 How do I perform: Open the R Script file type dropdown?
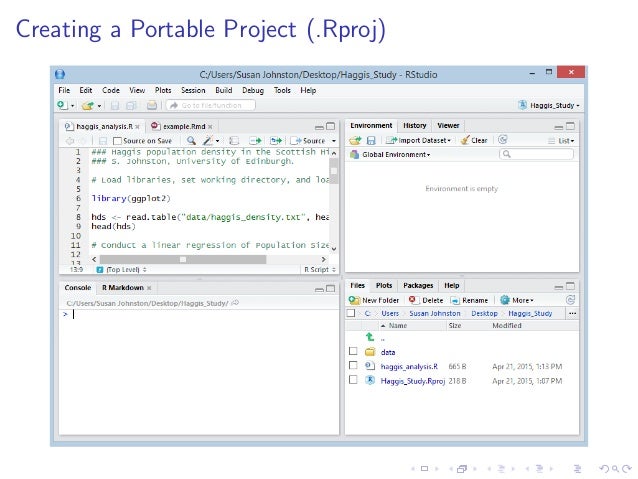[320, 269]
